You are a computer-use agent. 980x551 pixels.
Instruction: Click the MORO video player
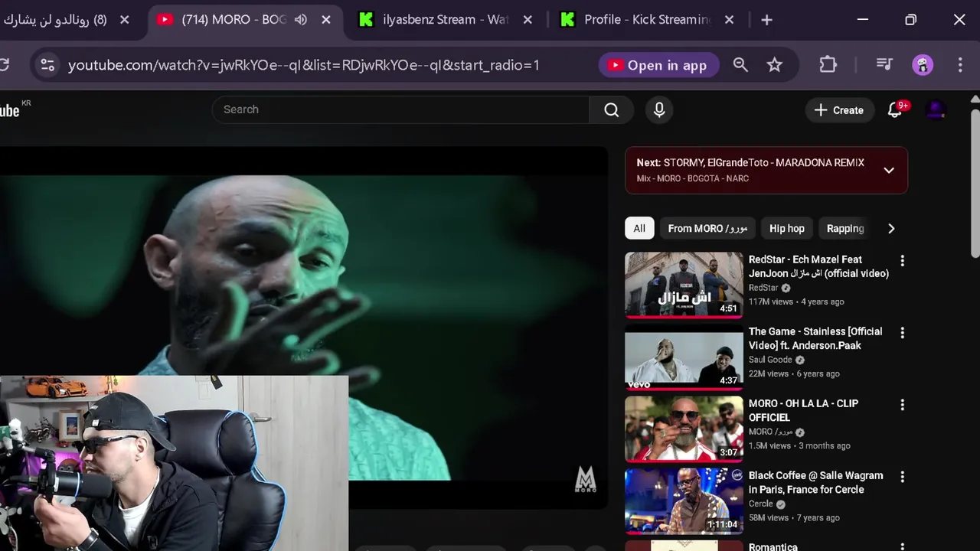tap(304, 327)
